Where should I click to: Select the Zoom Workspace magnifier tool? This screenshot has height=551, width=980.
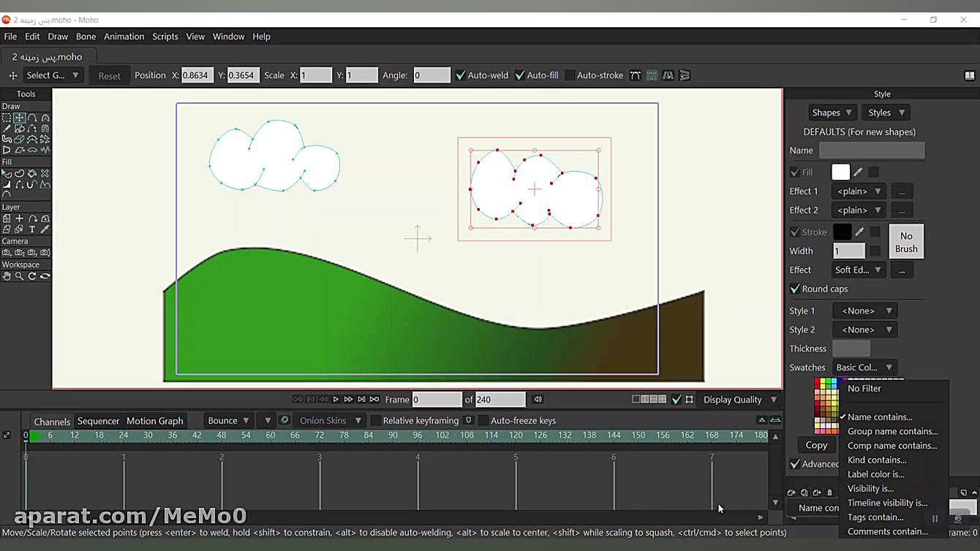coord(19,276)
